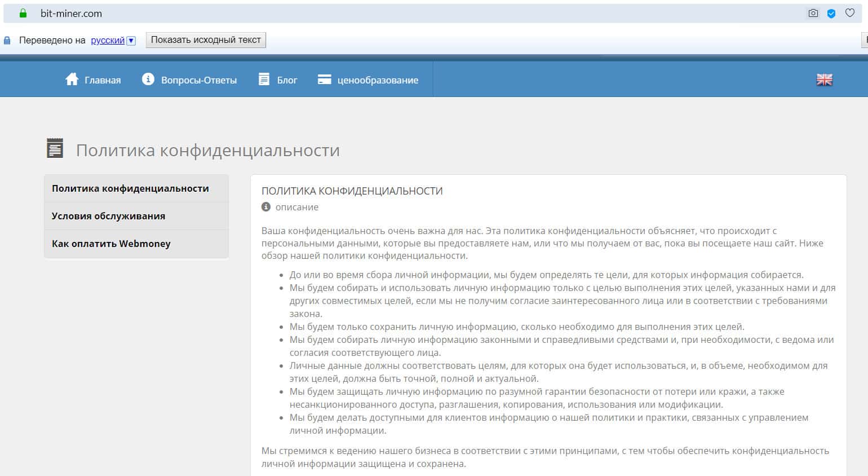Click the bullet starting До или во время сбора
The width and height of the screenshot is (868, 476).
pyautogui.click(x=546, y=275)
